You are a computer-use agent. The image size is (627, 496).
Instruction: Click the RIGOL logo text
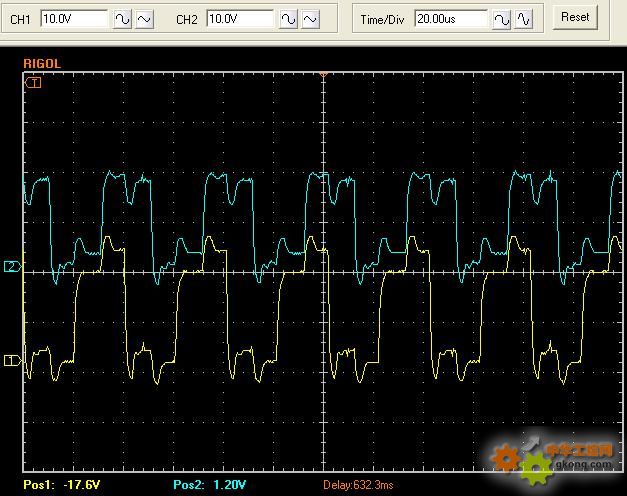point(42,64)
